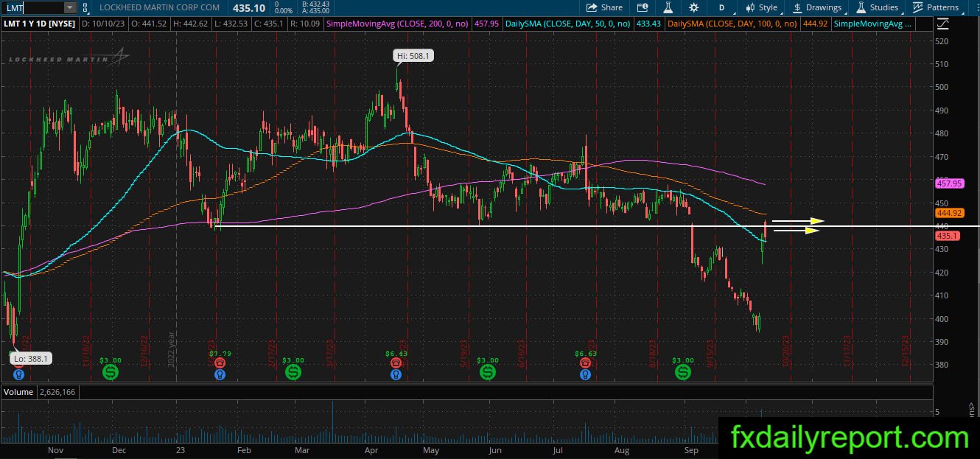Click the symbol link clipboard icon
The image size is (980, 459).
point(85,7)
